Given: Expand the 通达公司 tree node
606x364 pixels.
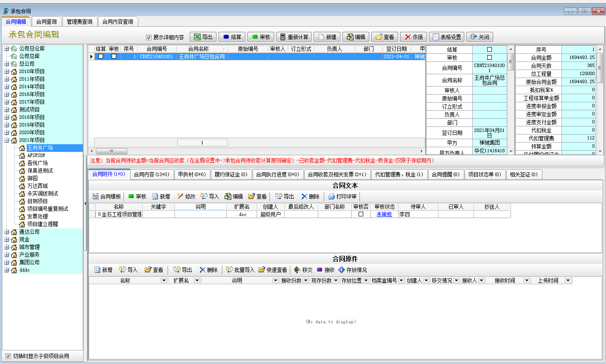Looking at the screenshot, I should (x=6, y=231).
